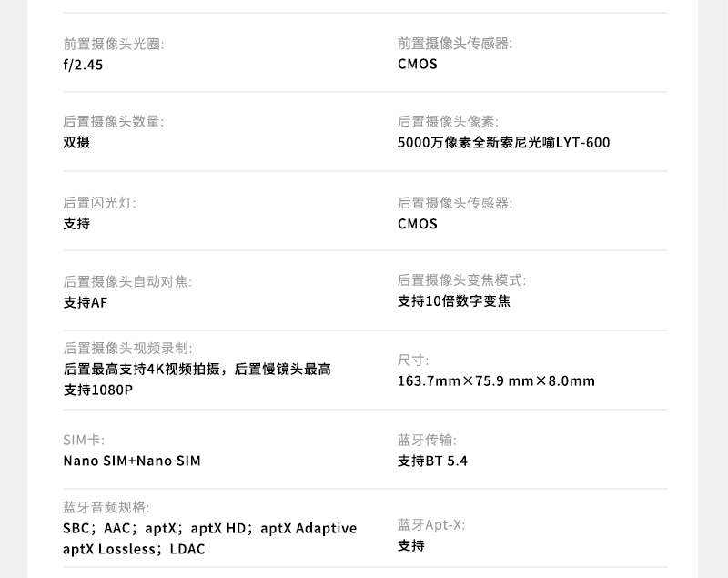
Task: Click 支持 under 后置闪光灯
Action: point(76,224)
